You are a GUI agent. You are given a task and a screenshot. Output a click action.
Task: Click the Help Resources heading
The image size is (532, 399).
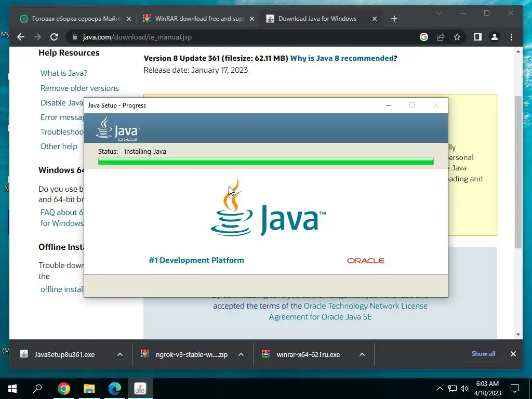click(x=69, y=52)
